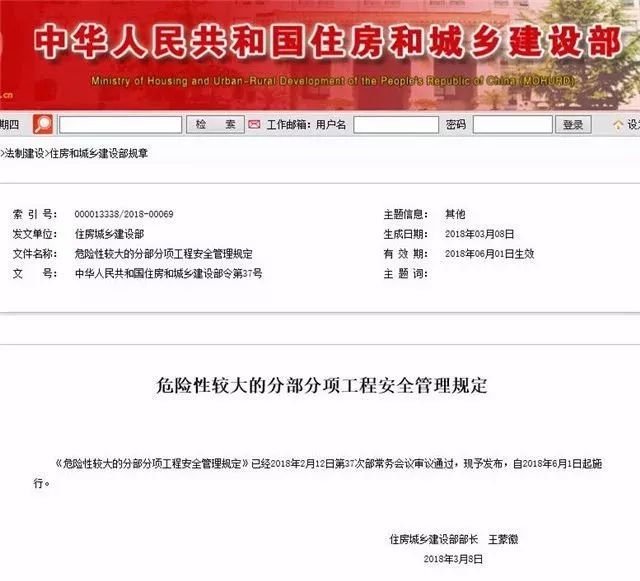Select theme info value 其他
Screen dimensions: 640x581
point(455,214)
